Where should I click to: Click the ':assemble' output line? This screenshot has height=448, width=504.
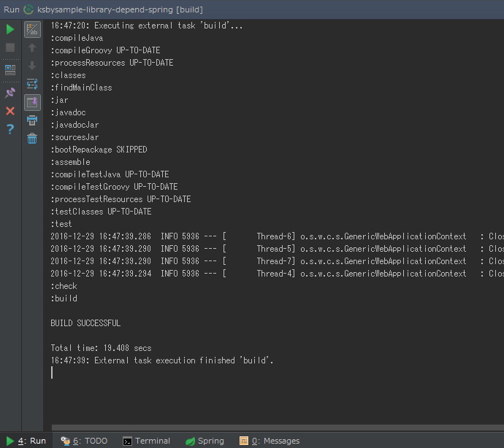(x=70, y=162)
